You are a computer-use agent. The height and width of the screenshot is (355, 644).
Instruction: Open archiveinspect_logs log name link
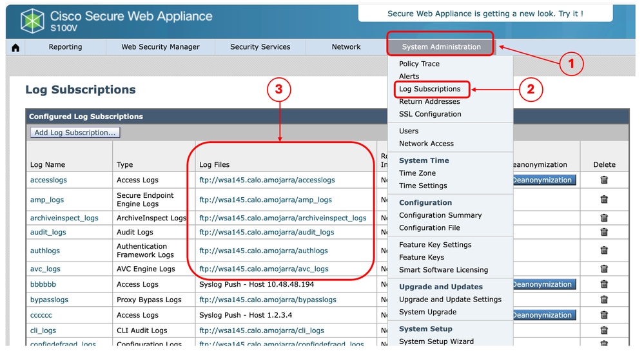point(64,218)
